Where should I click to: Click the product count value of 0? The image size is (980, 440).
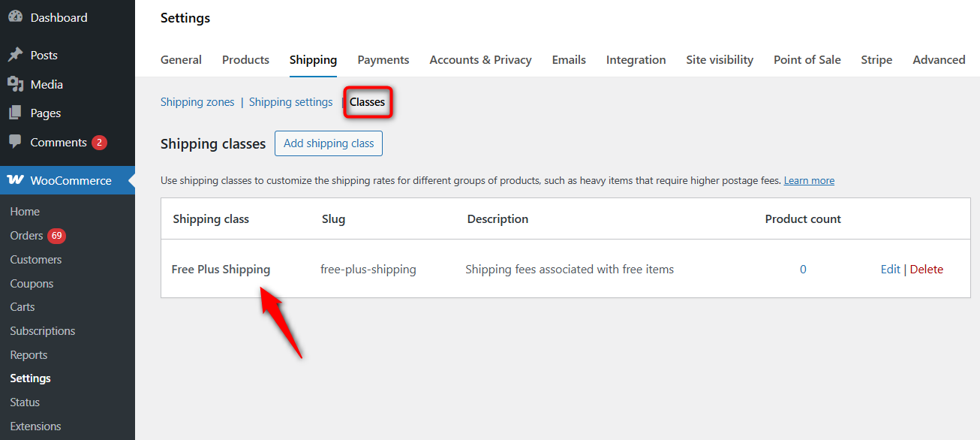click(x=803, y=269)
